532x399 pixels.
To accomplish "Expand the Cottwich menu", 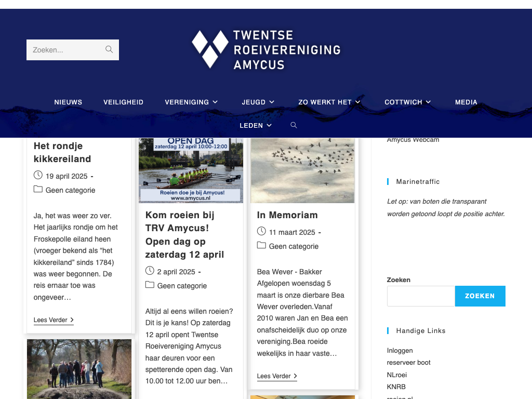I will pyautogui.click(x=407, y=102).
